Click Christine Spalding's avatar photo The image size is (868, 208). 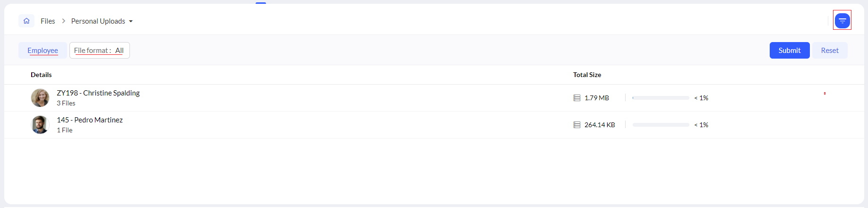click(40, 98)
